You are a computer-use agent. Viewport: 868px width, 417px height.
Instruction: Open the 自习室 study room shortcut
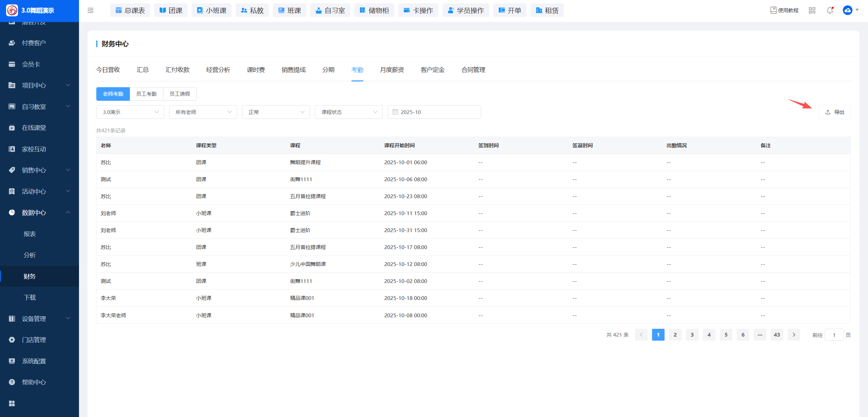click(x=330, y=11)
